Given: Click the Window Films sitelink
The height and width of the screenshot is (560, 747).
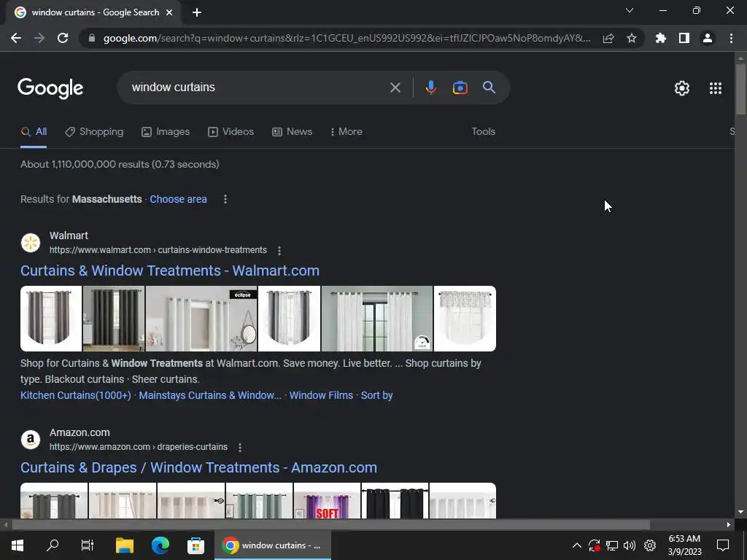Looking at the screenshot, I should pos(321,395).
